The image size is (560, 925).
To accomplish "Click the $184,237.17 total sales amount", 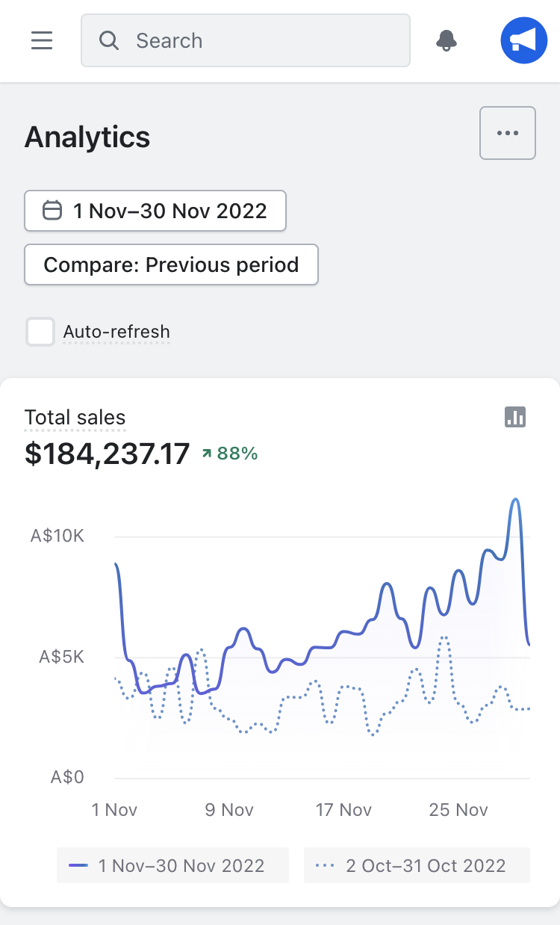I will 108,454.
